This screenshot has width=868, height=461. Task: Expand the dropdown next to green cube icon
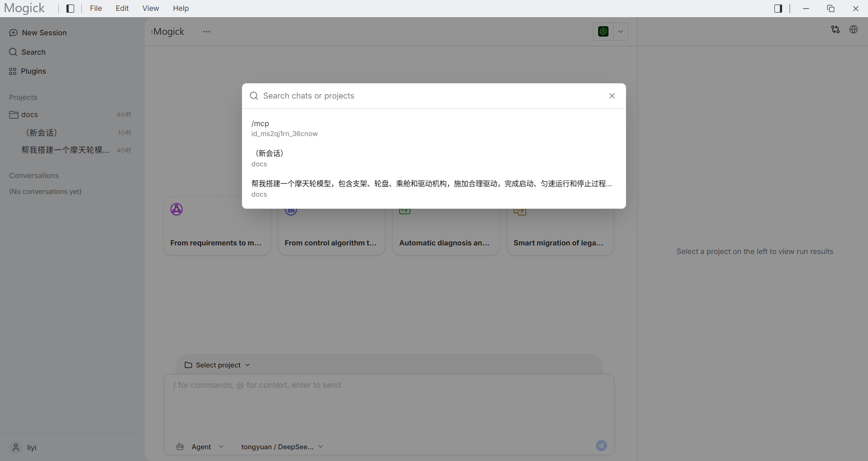click(x=621, y=32)
